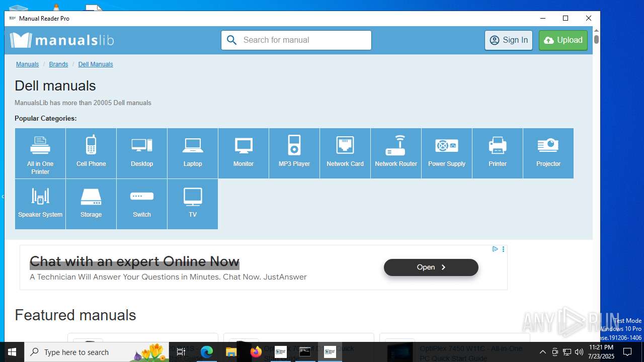Click the green Upload button
The image size is (644, 362).
click(563, 40)
